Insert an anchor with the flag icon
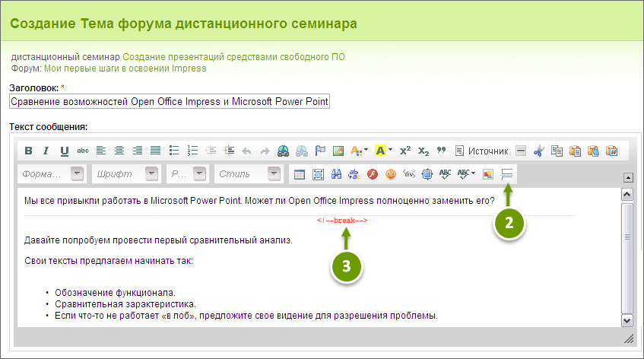The height and width of the screenshot is (359, 644). coord(320,151)
